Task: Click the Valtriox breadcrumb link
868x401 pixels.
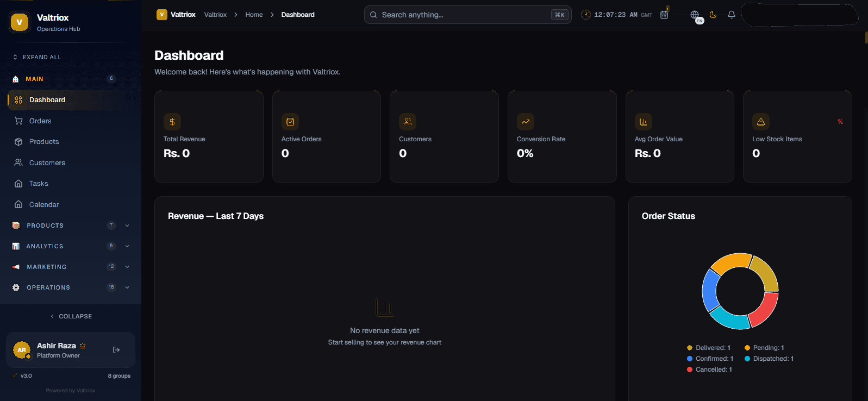Action: (x=215, y=15)
